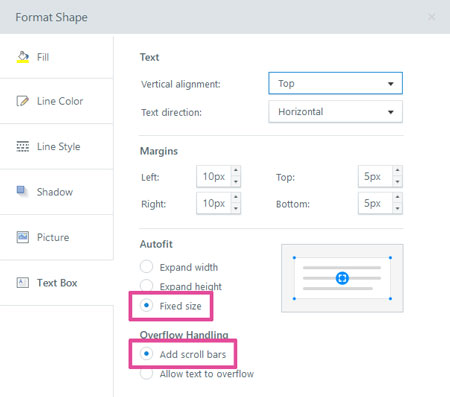Click the Line Style dashed lines icon
This screenshot has height=397, width=450.
pyautogui.click(x=23, y=146)
